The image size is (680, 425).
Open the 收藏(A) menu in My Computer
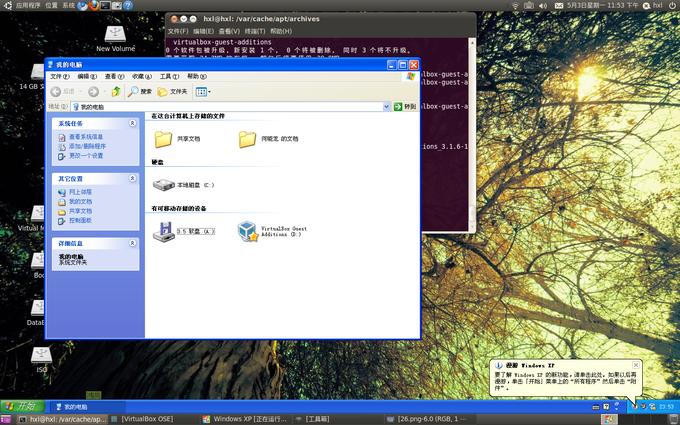[142, 76]
